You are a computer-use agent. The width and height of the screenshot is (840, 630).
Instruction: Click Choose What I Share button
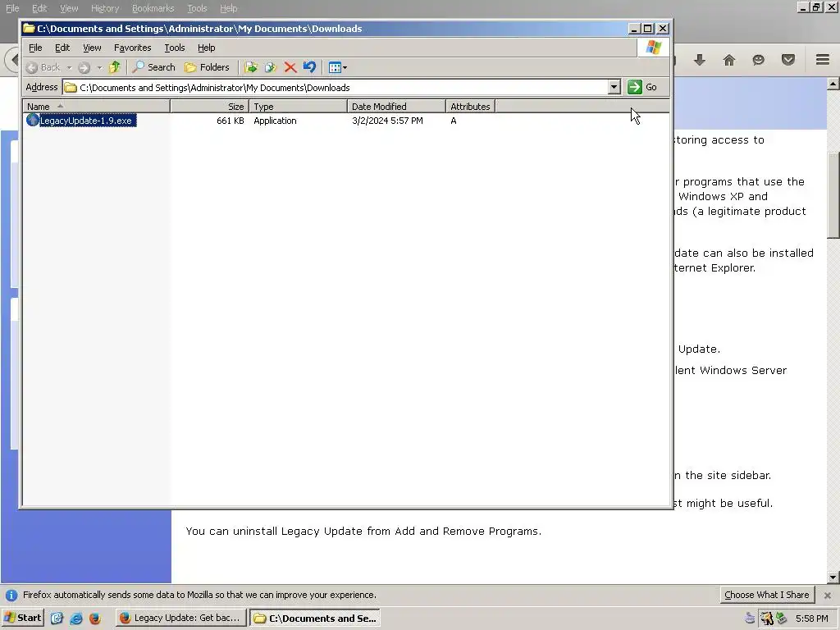point(767,595)
